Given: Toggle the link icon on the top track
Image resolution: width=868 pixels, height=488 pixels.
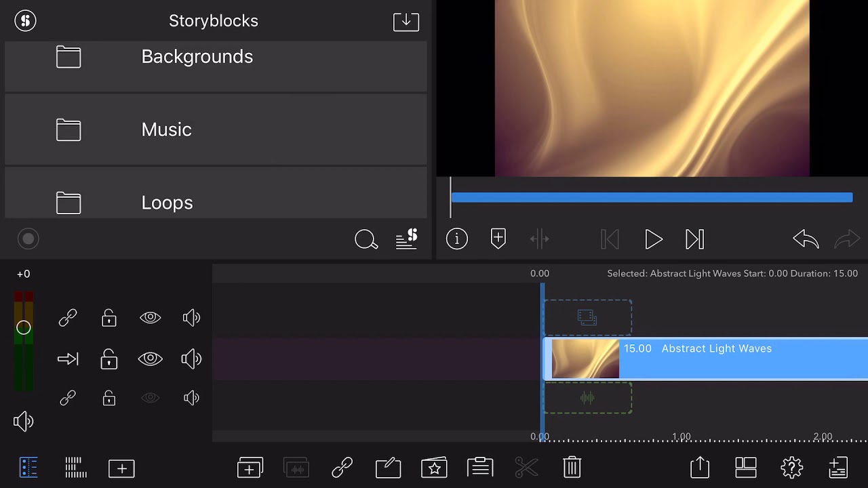Looking at the screenshot, I should point(68,318).
